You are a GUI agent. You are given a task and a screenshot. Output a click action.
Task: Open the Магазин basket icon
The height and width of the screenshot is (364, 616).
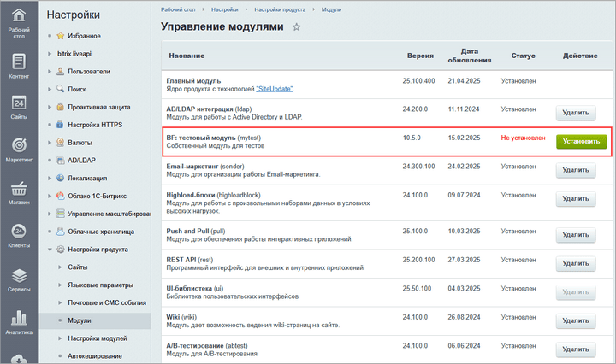pos(19,188)
